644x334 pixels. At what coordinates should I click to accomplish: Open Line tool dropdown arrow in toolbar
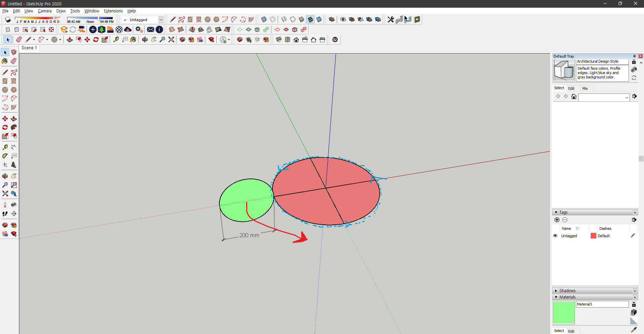pos(34,40)
